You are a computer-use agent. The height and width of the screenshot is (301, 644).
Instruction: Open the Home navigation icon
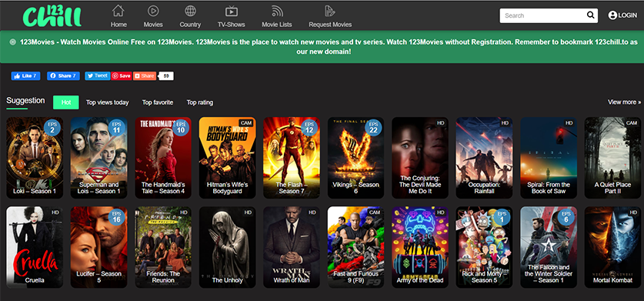point(118,11)
